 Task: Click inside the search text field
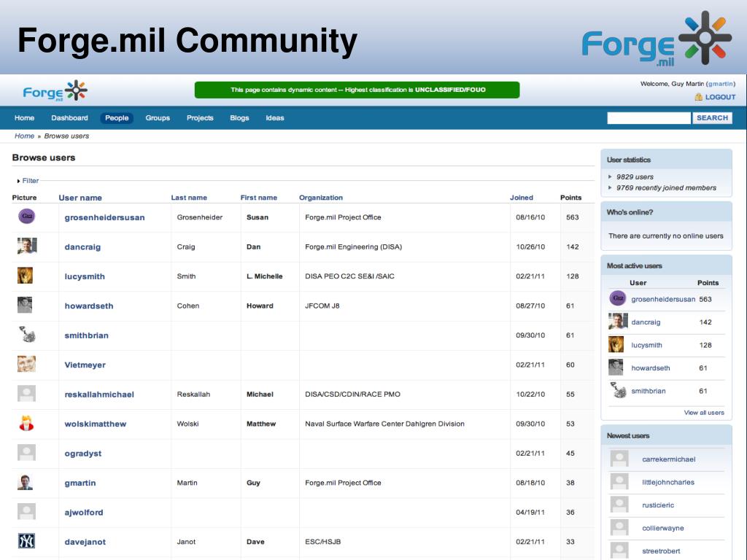pos(649,118)
